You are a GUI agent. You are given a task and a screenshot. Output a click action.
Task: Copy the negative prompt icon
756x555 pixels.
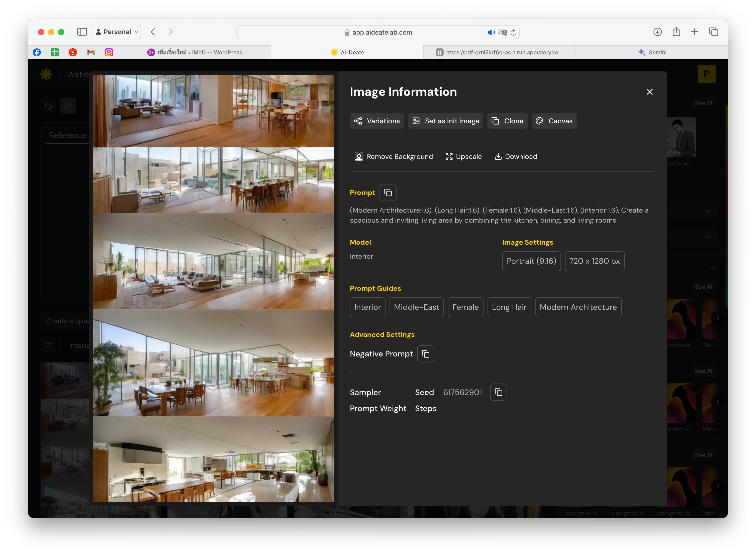click(x=425, y=354)
